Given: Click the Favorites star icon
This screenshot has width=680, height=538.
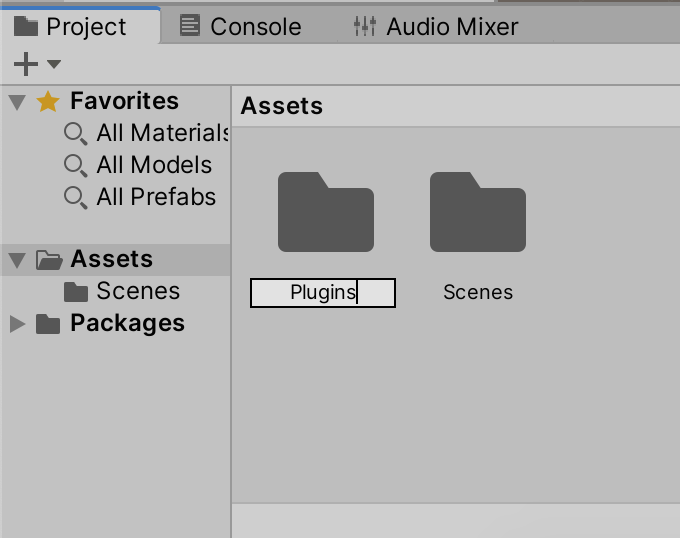Looking at the screenshot, I should click(48, 102).
